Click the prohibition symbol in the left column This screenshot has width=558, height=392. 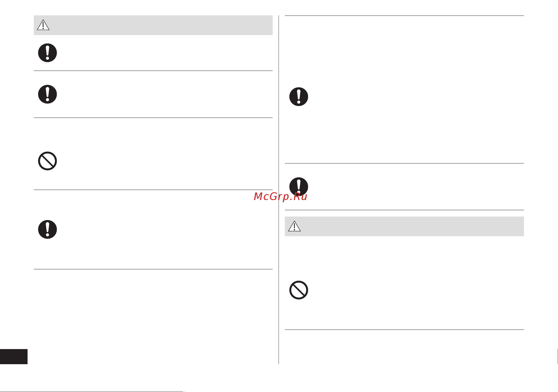pos(48,161)
